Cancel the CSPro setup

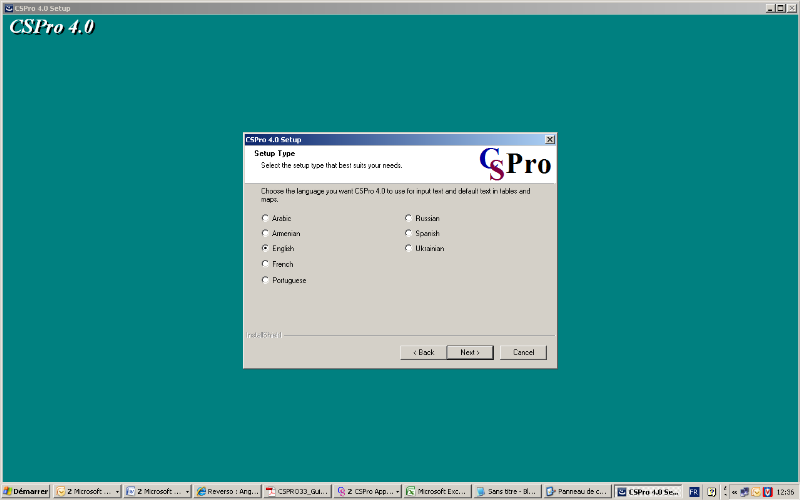point(523,353)
